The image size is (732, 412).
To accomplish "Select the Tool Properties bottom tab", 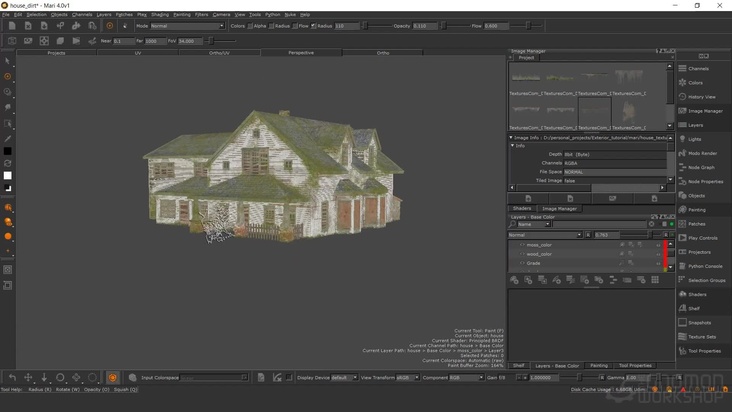I will pyautogui.click(x=635, y=365).
